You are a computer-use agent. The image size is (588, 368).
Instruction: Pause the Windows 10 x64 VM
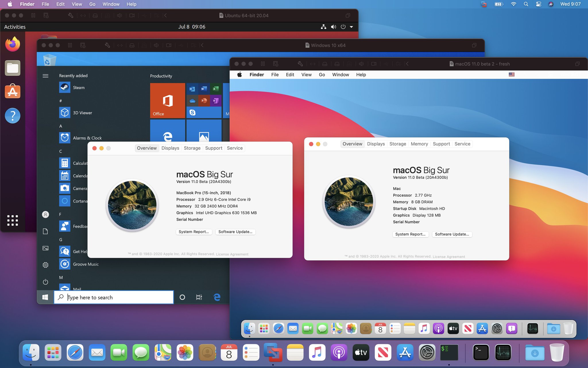[70, 45]
